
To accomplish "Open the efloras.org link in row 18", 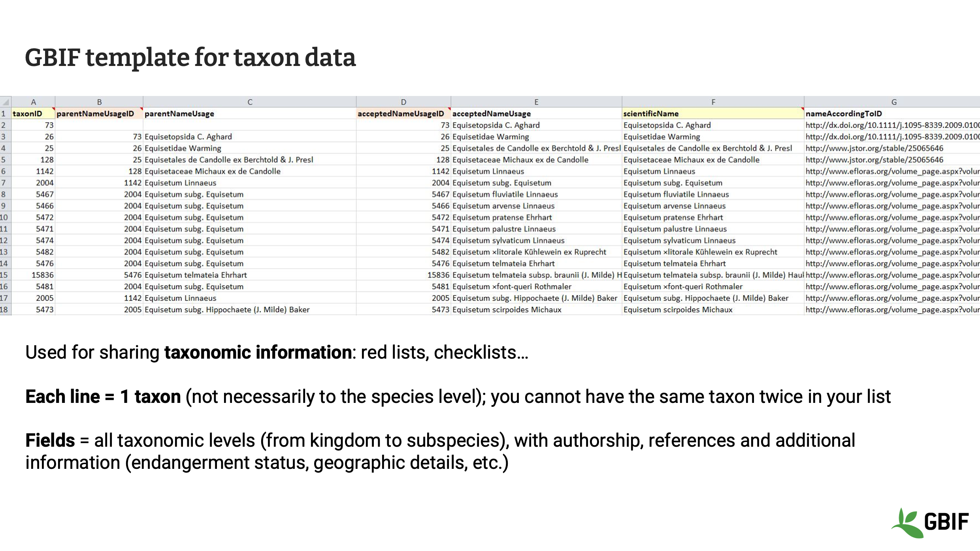I will [892, 309].
